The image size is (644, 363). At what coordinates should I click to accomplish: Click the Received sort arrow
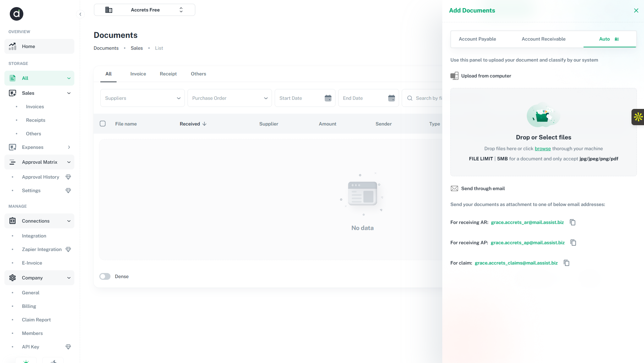click(204, 124)
